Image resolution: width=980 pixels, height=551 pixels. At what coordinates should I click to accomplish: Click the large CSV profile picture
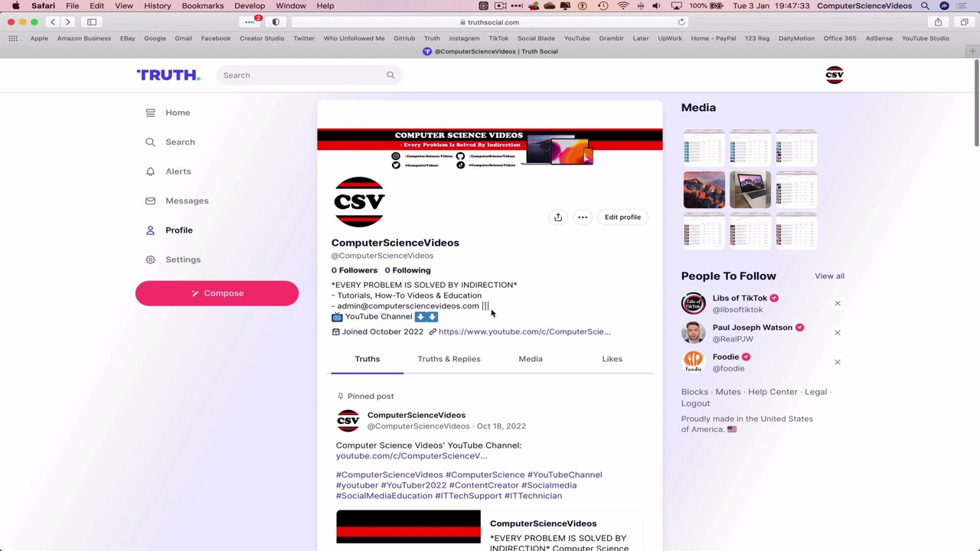pos(359,202)
